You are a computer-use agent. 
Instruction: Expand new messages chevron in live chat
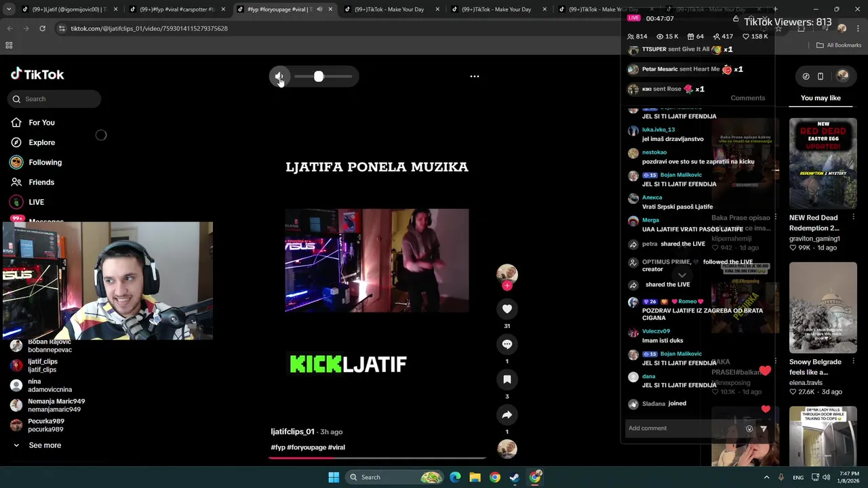(682, 274)
